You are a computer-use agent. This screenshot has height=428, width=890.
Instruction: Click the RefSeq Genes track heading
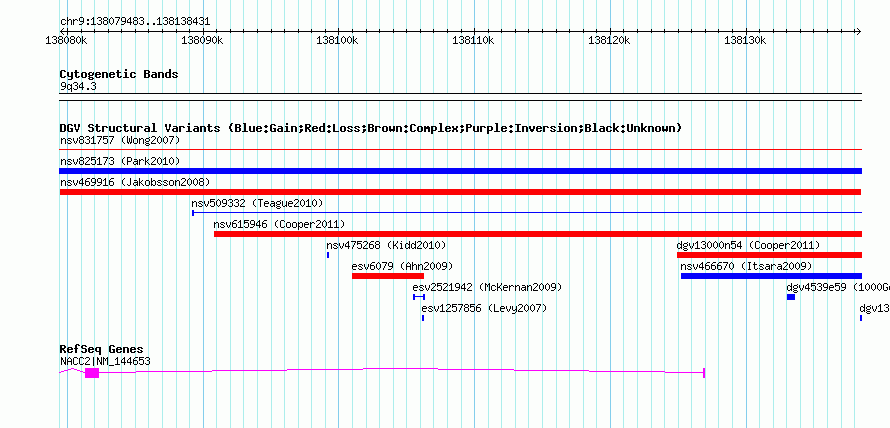pyautogui.click(x=101, y=350)
